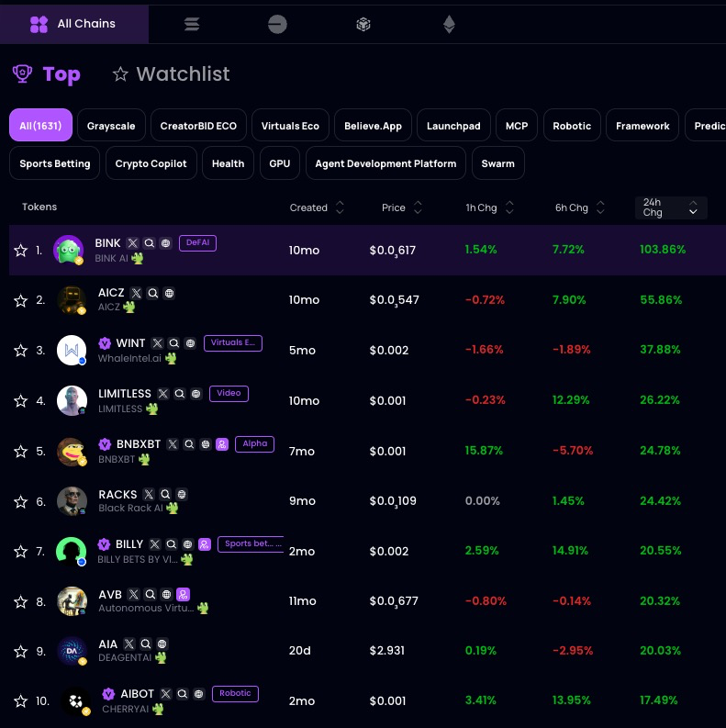
Task: Click the search icon next to AICZ
Action: click(x=153, y=294)
